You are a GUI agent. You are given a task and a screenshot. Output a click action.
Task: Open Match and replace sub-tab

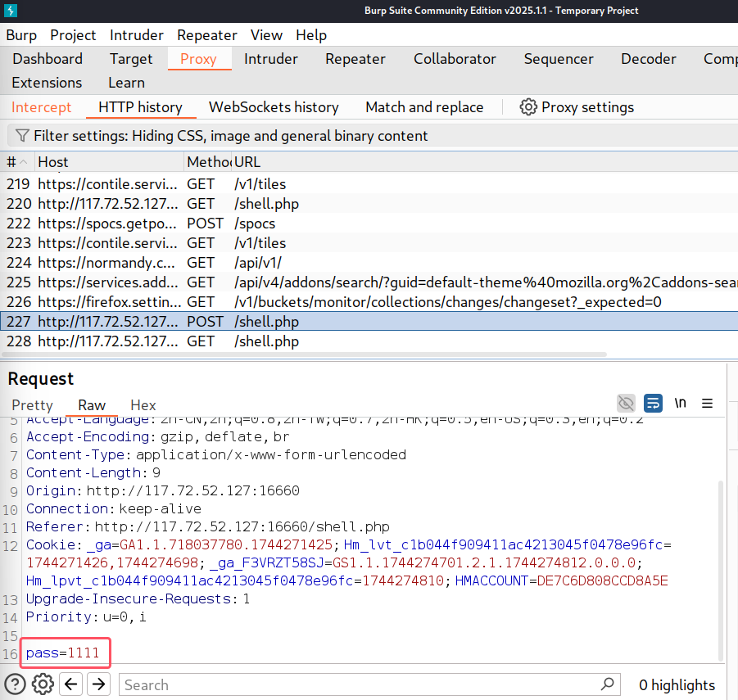point(424,107)
